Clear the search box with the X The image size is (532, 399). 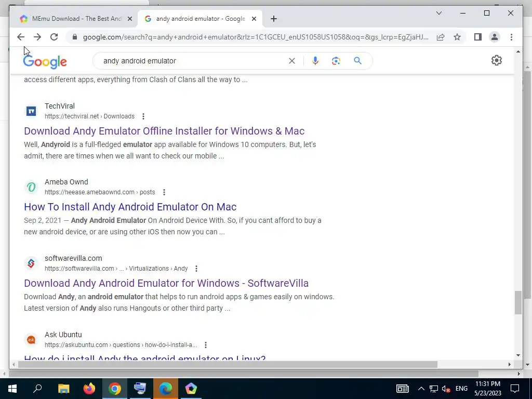(x=292, y=61)
